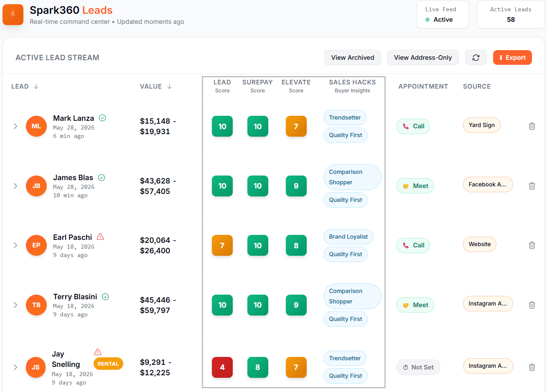This screenshot has height=392, width=547.
Task: Click the JB avatar for James Blas
Action: coord(36,186)
